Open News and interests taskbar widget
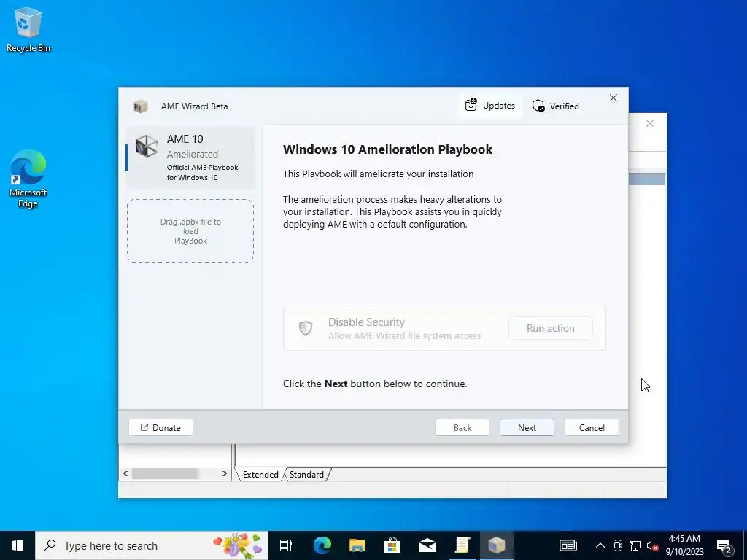This screenshot has width=747, height=560. pos(568,545)
